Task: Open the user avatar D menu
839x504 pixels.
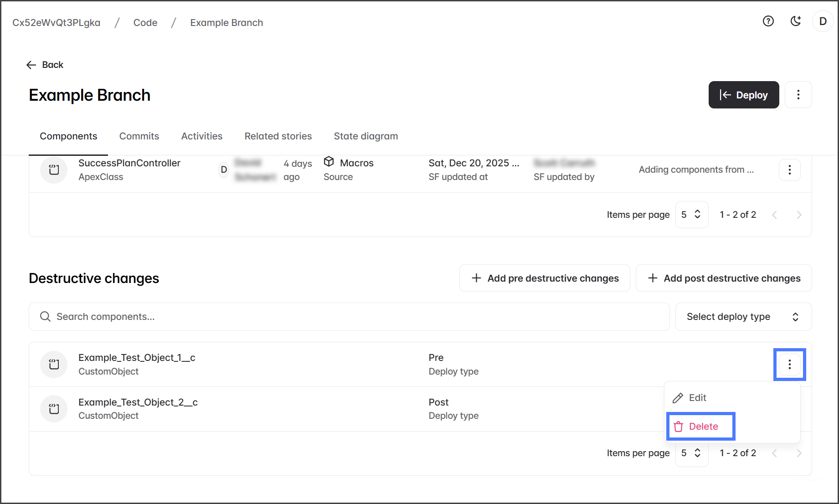Action: click(823, 21)
